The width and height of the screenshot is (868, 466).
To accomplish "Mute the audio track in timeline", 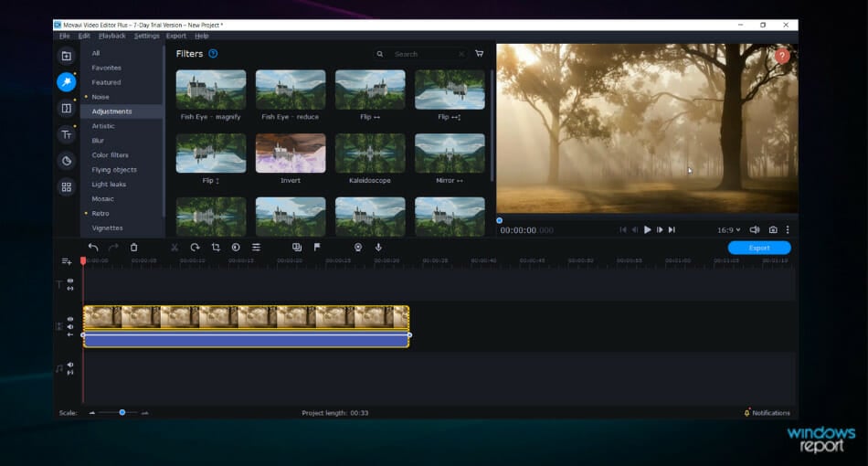I will (x=70, y=365).
